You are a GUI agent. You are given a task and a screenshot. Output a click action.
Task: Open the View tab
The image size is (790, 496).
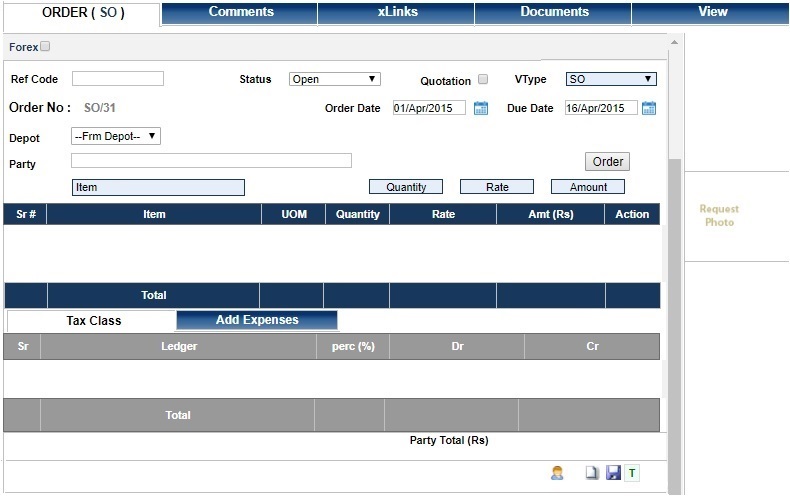711,13
